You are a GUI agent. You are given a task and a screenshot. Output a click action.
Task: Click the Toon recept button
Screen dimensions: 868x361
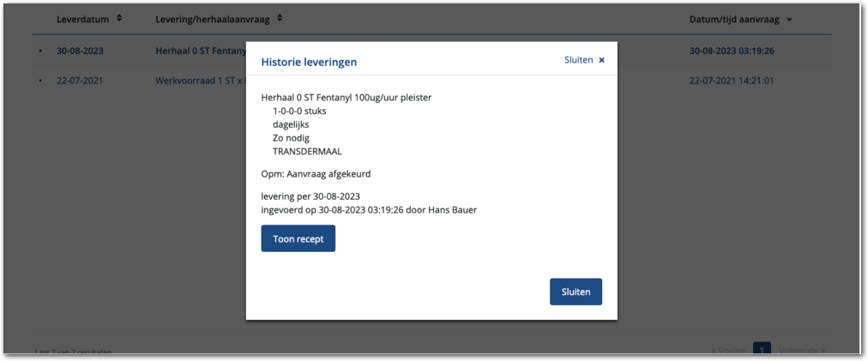click(298, 238)
